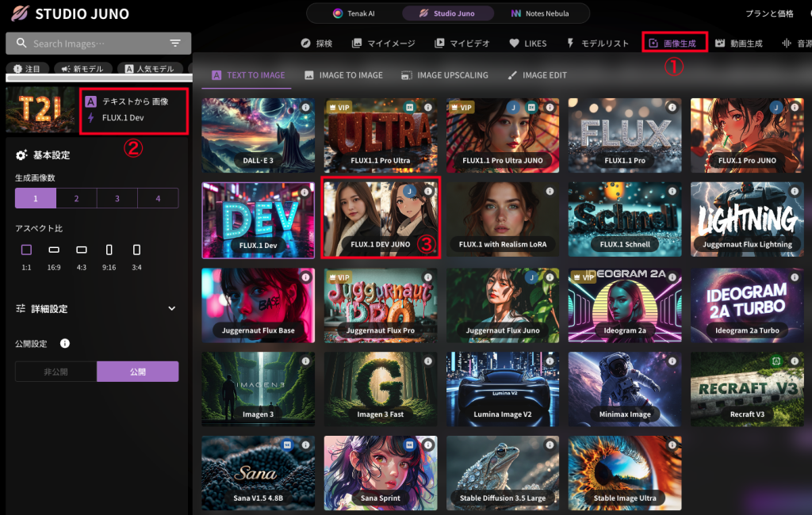812x515 pixels.
Task: Open the プランと価格 link
Action: [769, 13]
